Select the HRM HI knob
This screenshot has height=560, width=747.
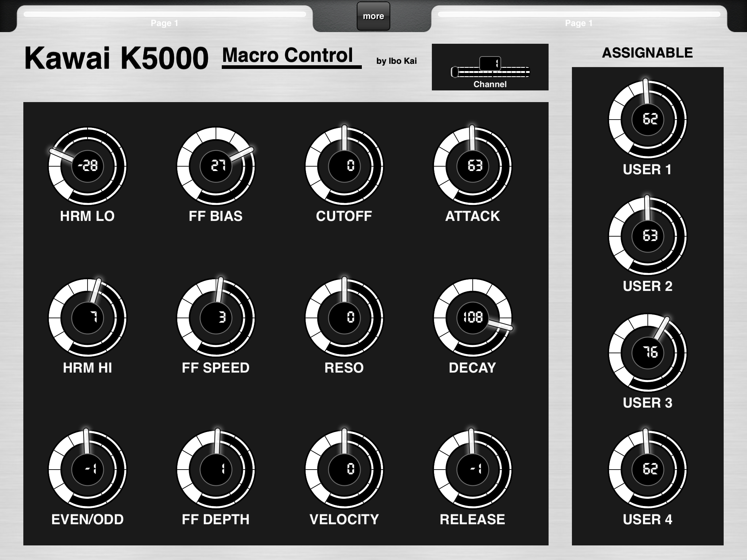pyautogui.click(x=88, y=318)
